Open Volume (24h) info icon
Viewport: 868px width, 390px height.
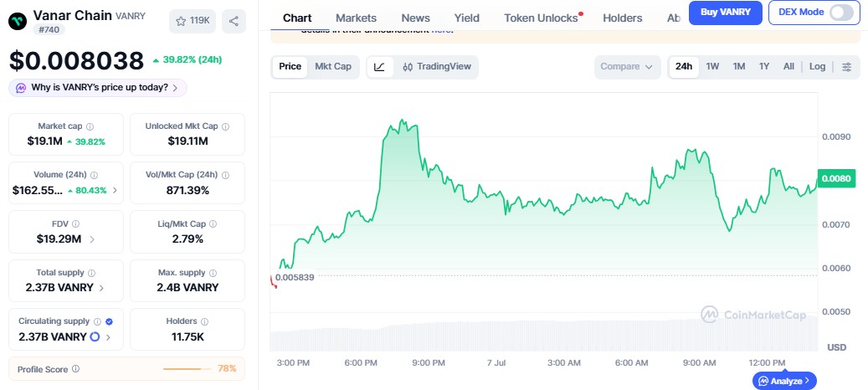(x=94, y=175)
